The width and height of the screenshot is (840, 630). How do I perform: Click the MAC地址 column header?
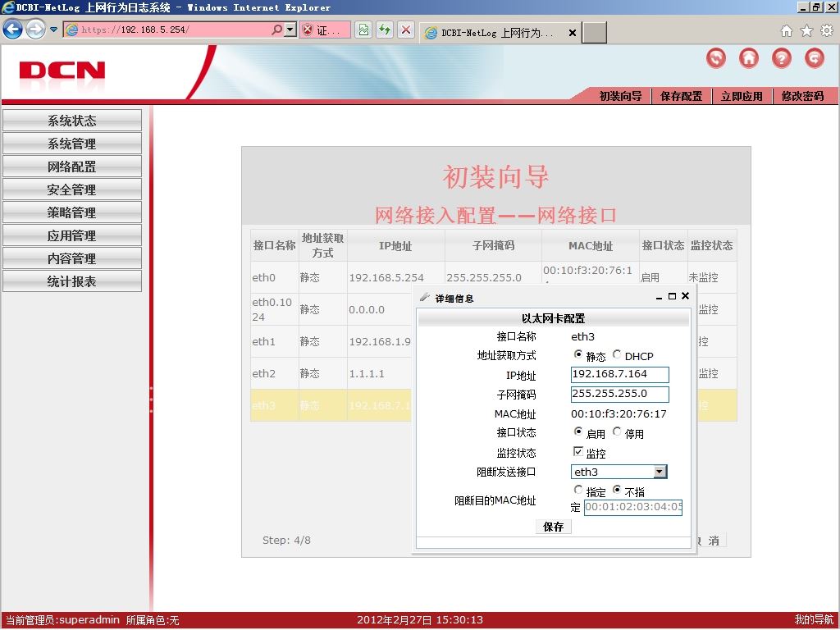point(591,246)
